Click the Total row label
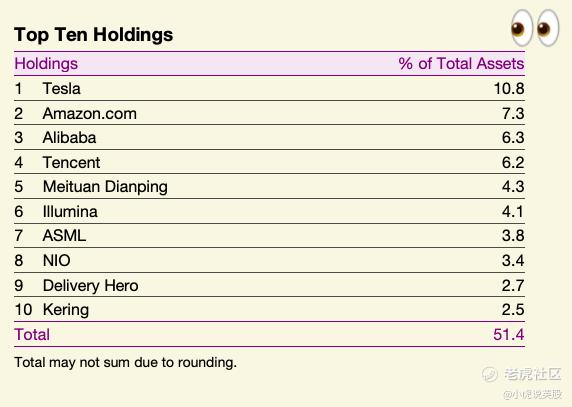572x407 pixels. 32,334
